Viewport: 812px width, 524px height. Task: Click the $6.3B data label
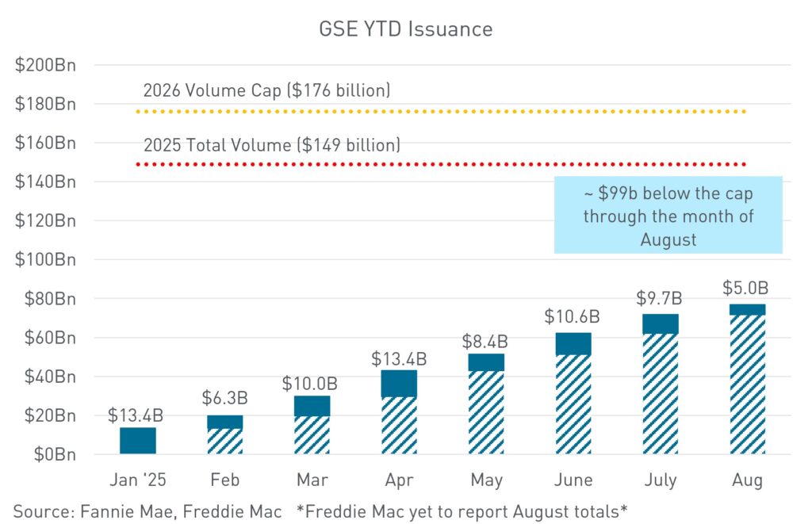tap(224, 398)
